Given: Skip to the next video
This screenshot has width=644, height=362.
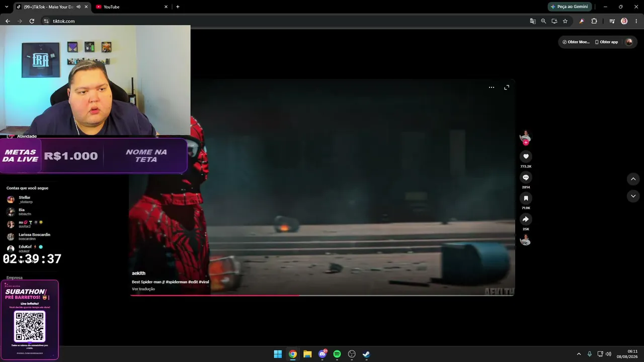Looking at the screenshot, I should click(633, 196).
